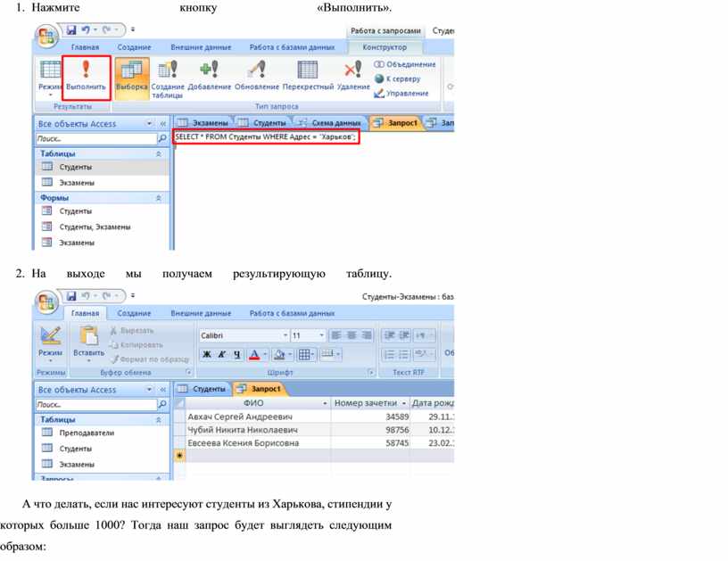This screenshot has height=561, width=728.
Task: Open Номер зачетки column filter arrow
Action: [404, 403]
